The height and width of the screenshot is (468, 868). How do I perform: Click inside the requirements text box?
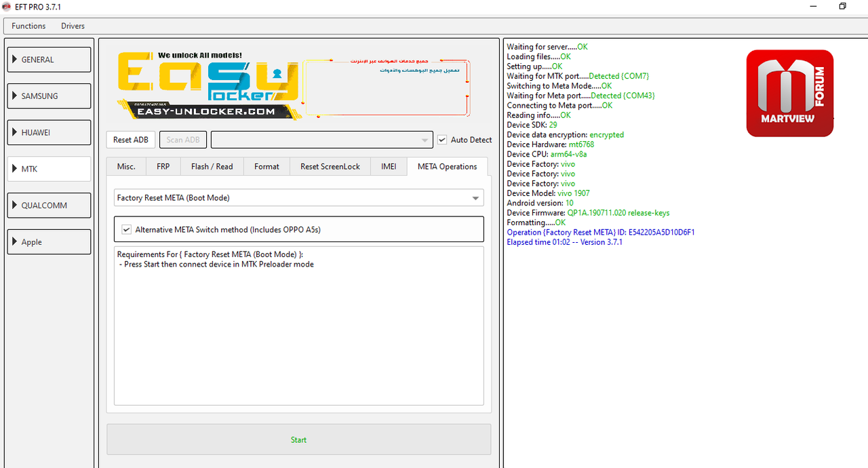[299, 326]
